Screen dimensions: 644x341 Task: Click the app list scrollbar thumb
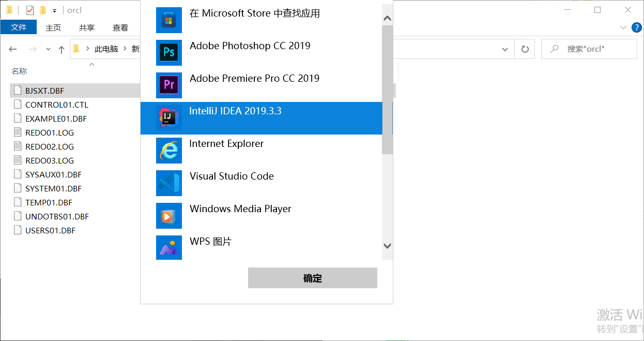click(x=387, y=90)
